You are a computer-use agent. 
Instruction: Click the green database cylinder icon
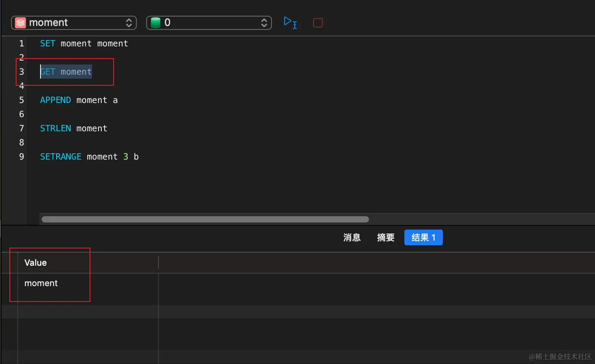coord(156,23)
